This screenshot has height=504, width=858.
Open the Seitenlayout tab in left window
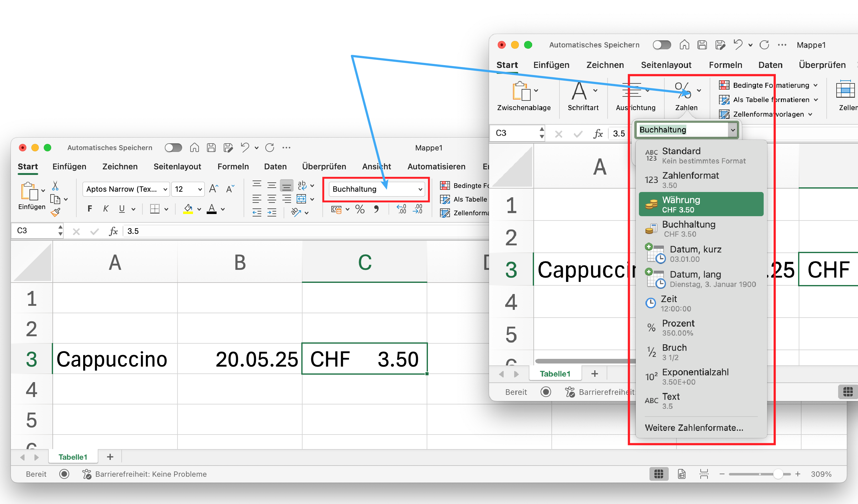click(x=177, y=167)
